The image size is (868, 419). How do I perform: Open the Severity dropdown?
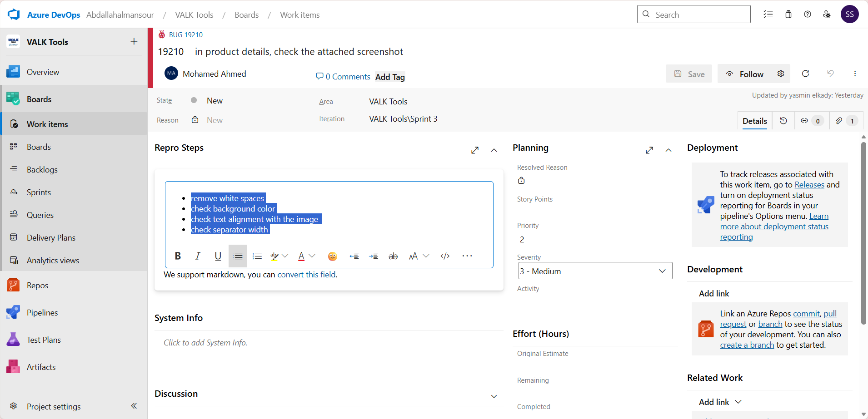point(595,271)
